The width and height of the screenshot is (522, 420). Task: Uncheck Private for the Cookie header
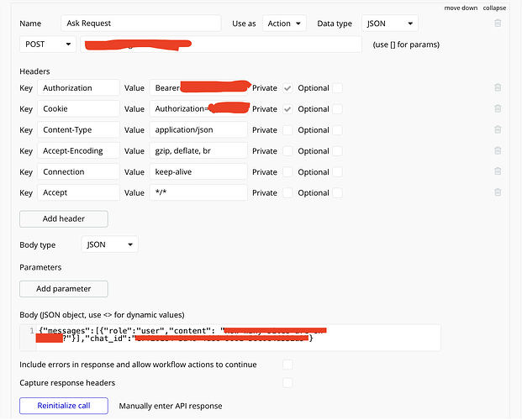287,109
